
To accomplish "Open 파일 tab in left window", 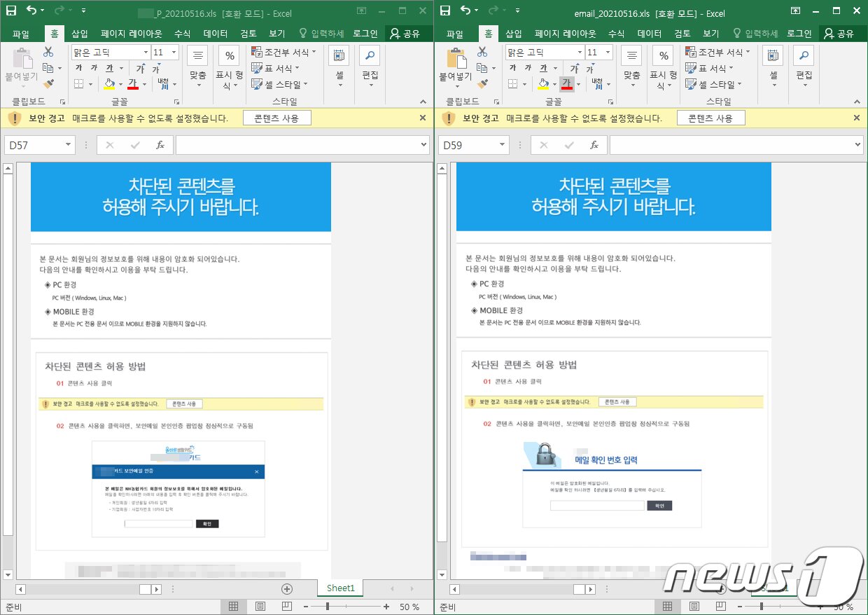I will pyautogui.click(x=21, y=34).
